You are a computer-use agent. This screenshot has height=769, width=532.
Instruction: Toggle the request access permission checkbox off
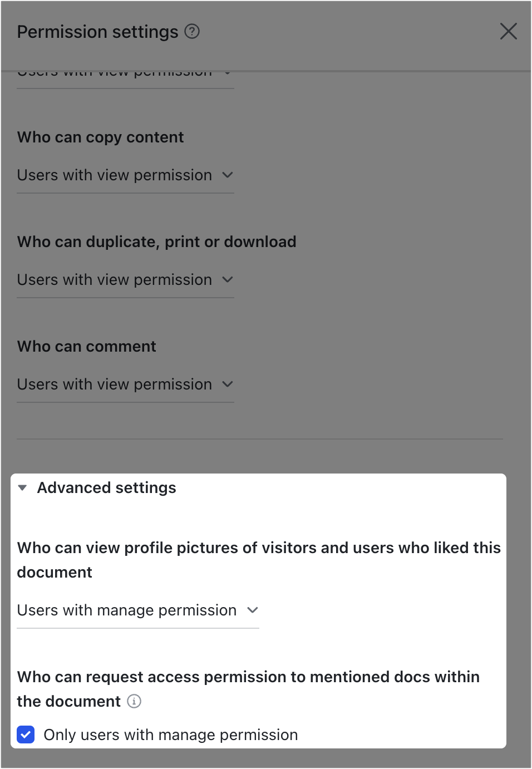click(x=26, y=735)
